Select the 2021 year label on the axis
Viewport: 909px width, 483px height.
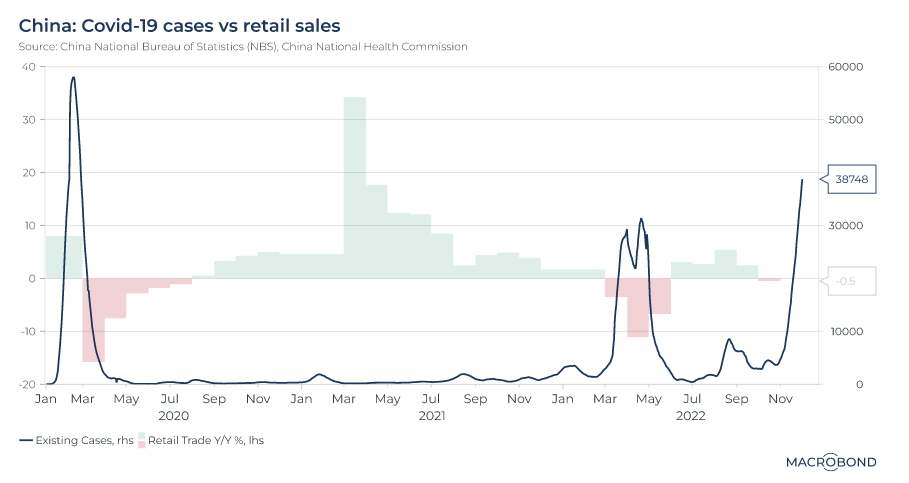[432, 416]
